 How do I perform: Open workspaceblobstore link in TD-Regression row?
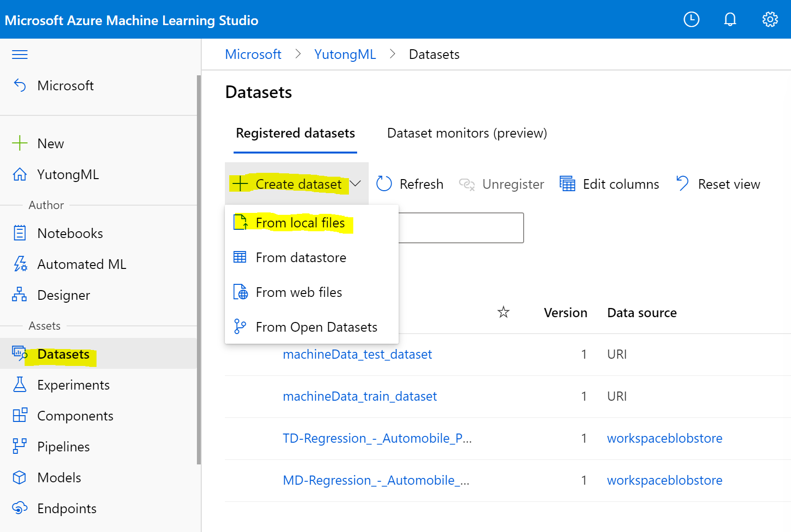[665, 438]
